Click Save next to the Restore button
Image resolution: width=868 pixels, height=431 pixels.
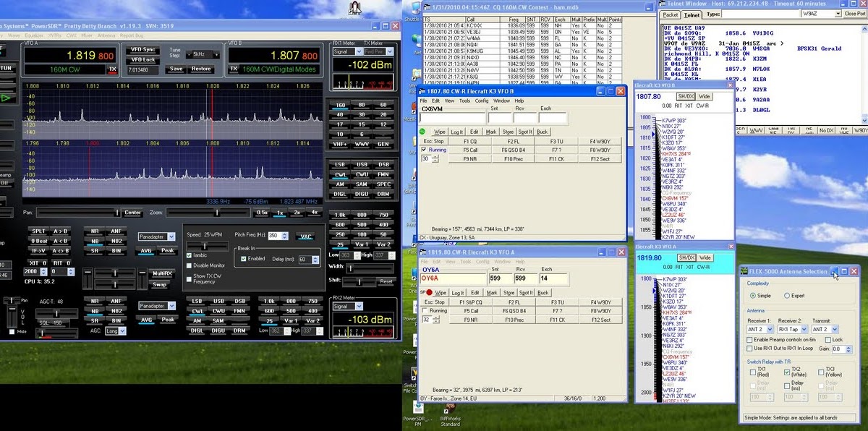176,69
